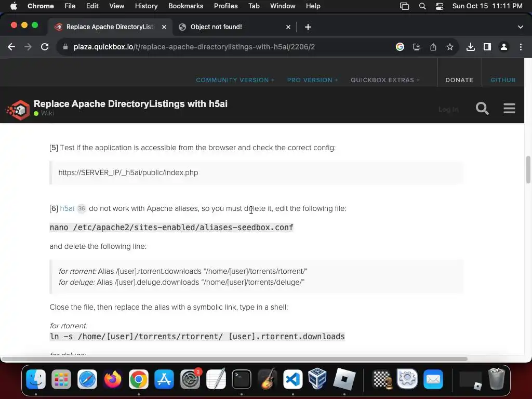Viewport: 532px width, 399px height.
Task: Click the screen mirroring menu bar icon
Action: click(x=404, y=6)
